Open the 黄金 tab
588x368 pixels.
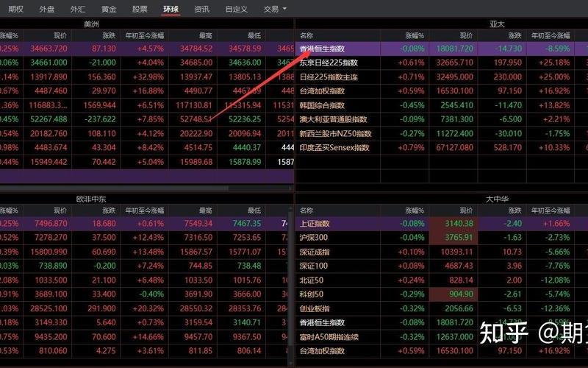(109, 9)
